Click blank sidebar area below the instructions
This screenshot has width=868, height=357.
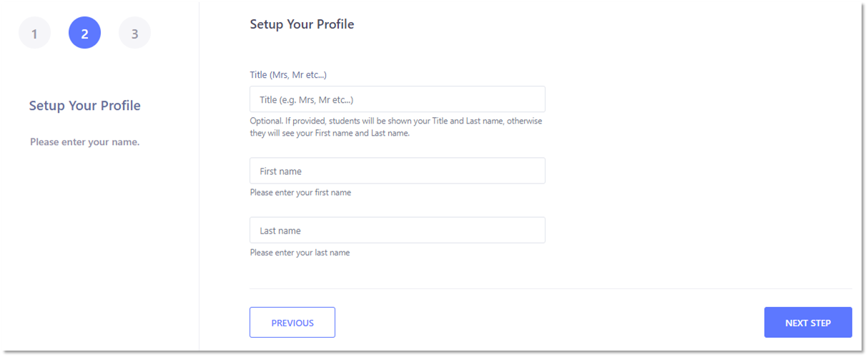point(100,250)
